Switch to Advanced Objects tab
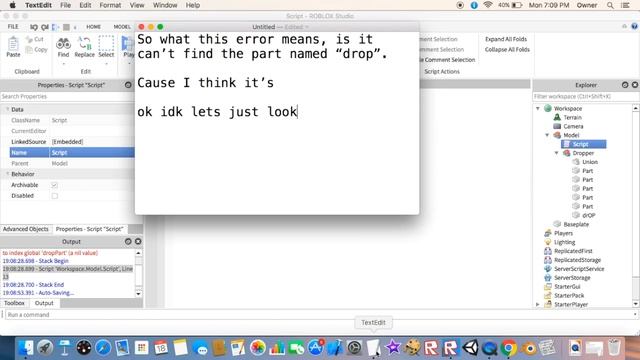Image resolution: width=640 pixels, height=360 pixels. [x=26, y=229]
